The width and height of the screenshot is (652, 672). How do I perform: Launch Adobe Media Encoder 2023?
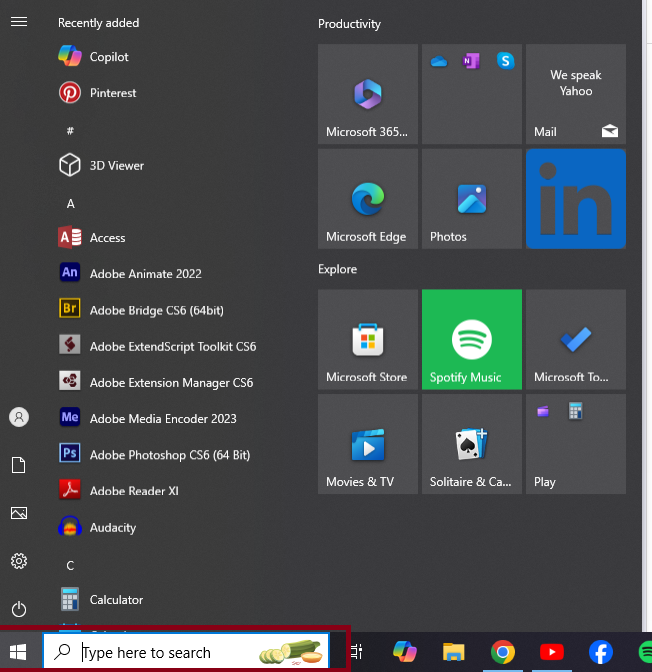[x=147, y=418]
